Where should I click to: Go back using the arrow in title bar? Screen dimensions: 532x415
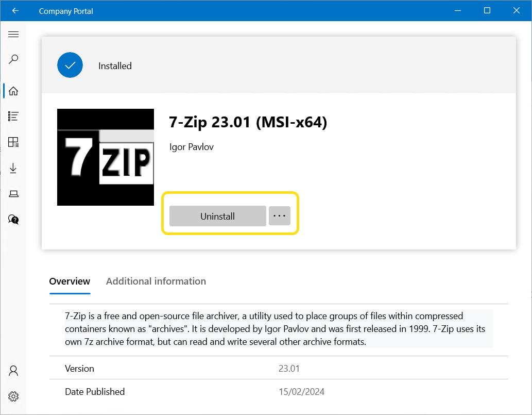(x=15, y=10)
